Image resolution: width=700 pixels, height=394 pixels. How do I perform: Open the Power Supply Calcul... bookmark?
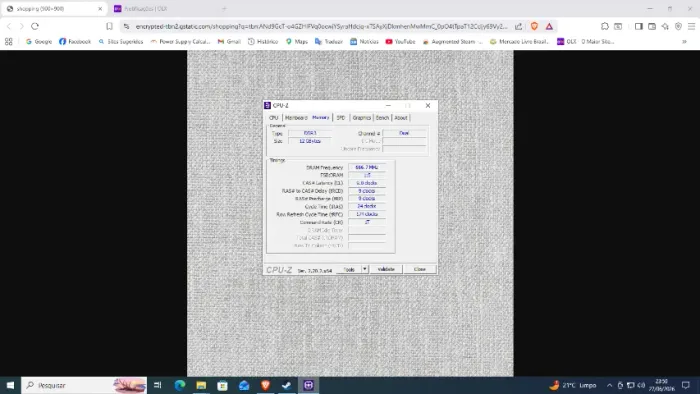coord(180,41)
